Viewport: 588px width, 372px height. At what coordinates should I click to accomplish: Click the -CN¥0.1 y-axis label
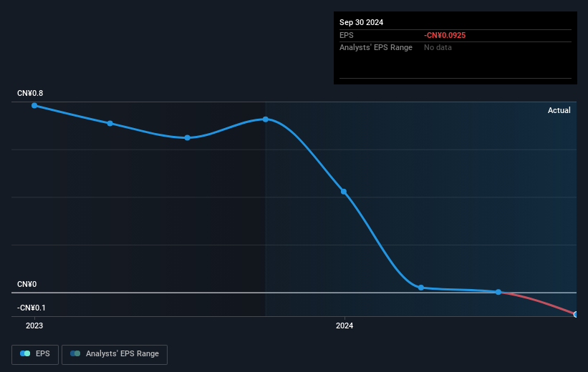click(x=31, y=308)
